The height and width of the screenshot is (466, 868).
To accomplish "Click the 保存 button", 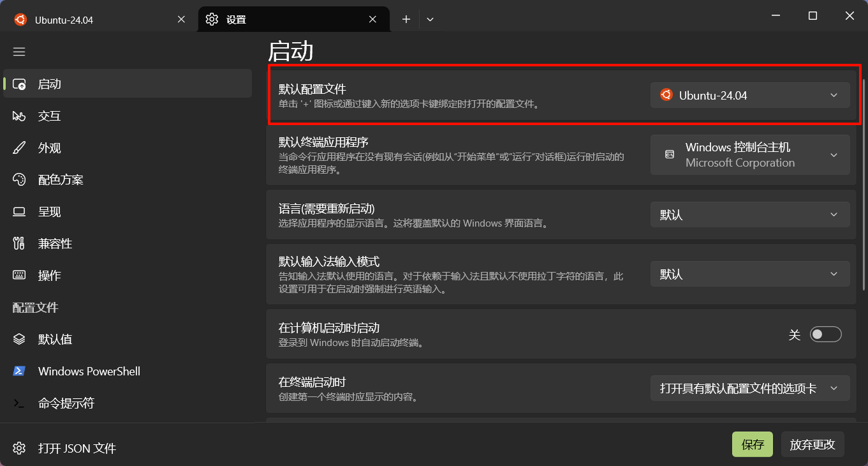I will coord(752,445).
